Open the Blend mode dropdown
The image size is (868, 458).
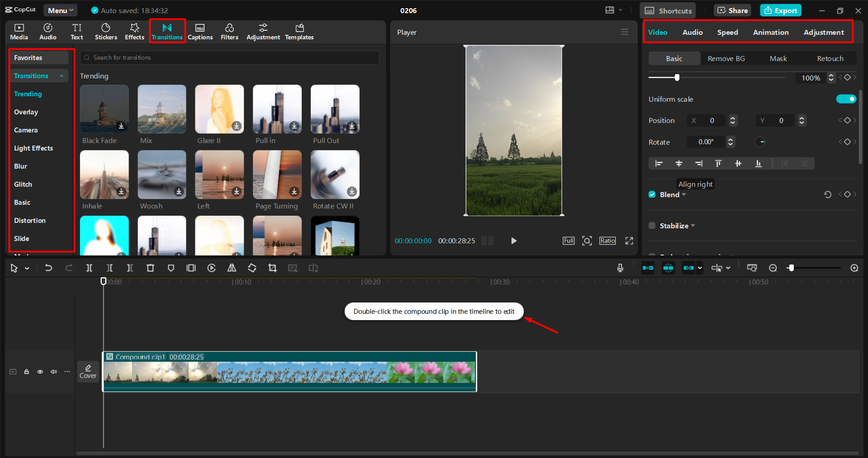[683, 194]
